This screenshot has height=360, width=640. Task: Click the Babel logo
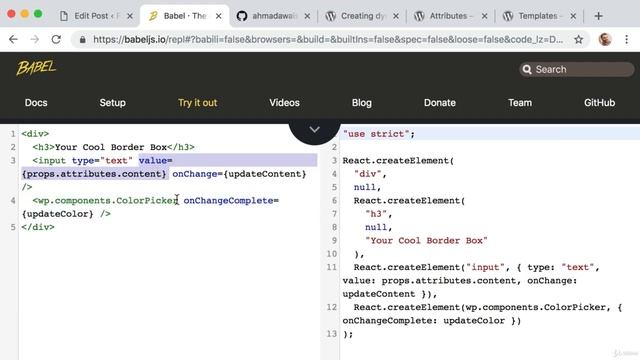[36, 68]
